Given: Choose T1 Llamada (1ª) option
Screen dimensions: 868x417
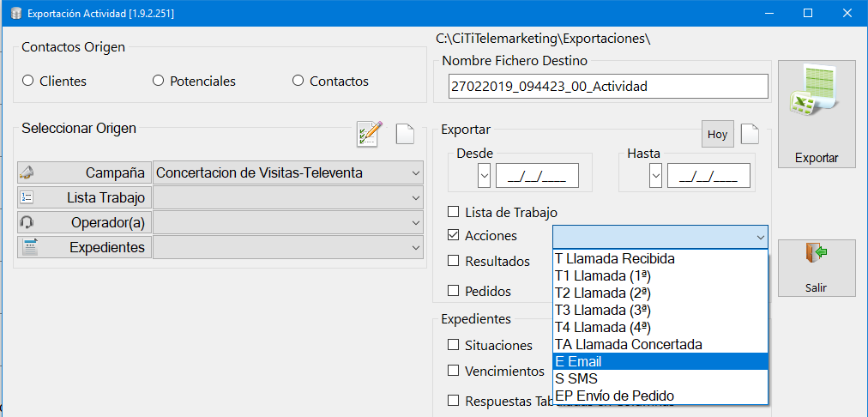Looking at the screenshot, I should 660,275.
